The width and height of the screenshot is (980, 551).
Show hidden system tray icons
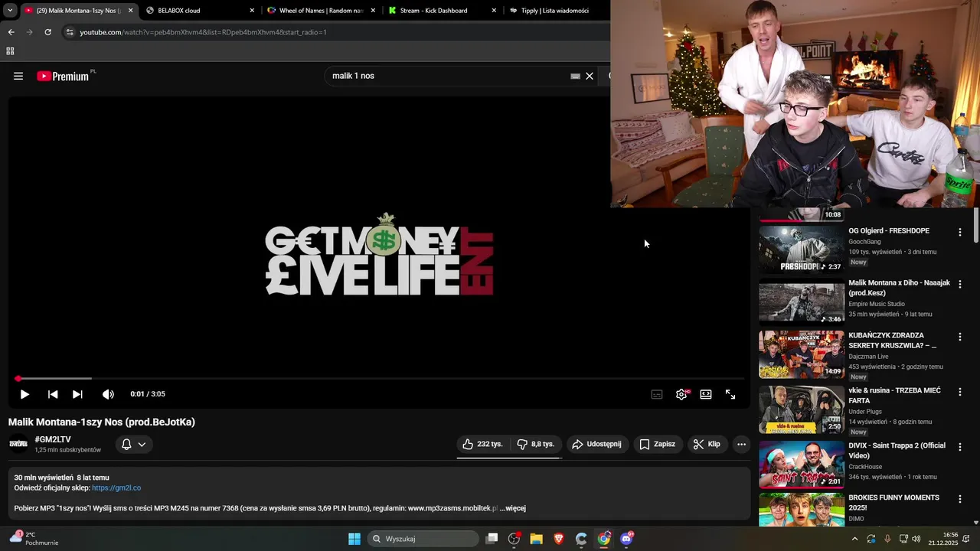point(854,539)
